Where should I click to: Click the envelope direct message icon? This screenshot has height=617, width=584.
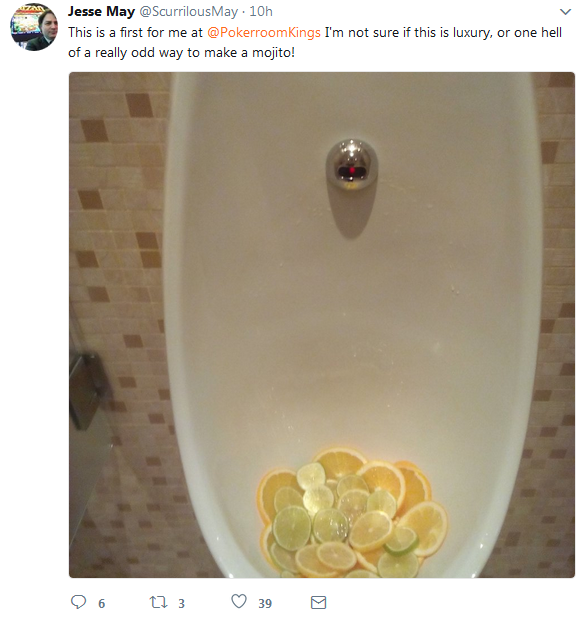click(x=318, y=602)
